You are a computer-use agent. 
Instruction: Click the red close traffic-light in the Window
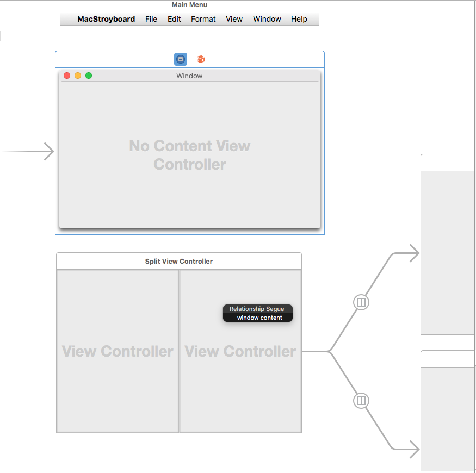[x=66, y=76]
